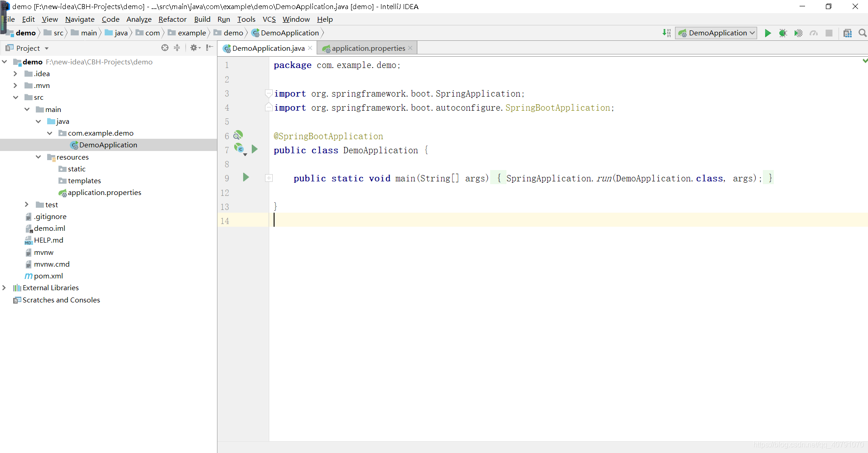The width and height of the screenshot is (868, 453).
Task: Select Scratches and Consoles node
Action: [57, 300]
